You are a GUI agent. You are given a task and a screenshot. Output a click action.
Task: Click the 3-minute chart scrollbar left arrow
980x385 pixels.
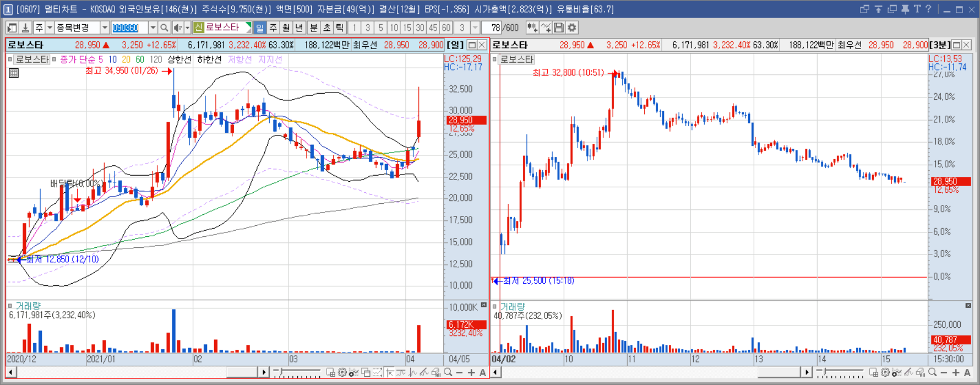(x=496, y=373)
